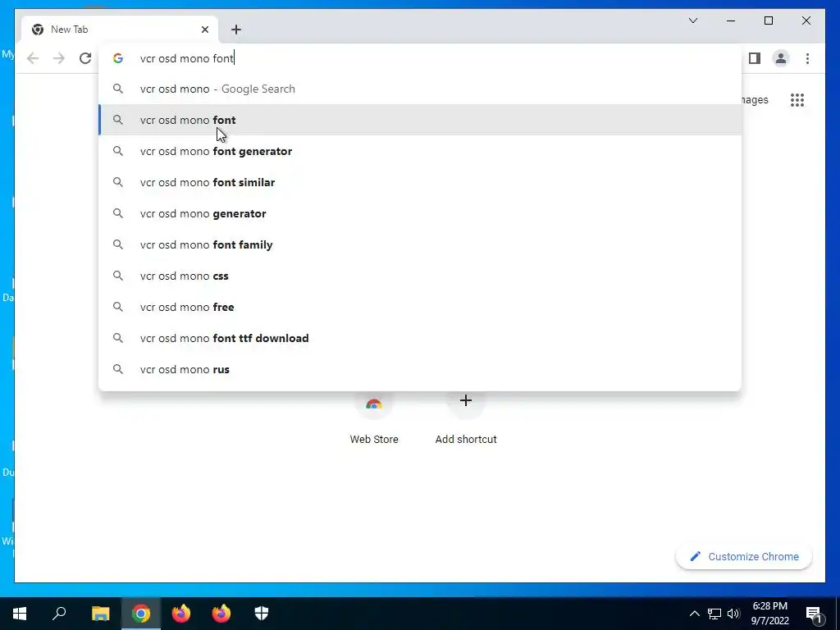
Task: Open Windows taskbar search
Action: [x=59, y=614]
